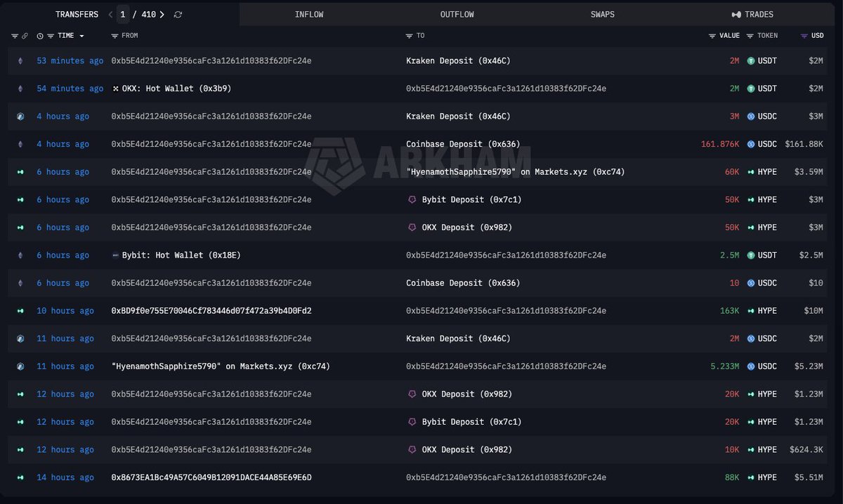
Task: Open the TOKEN column filter
Action: [x=750, y=36]
